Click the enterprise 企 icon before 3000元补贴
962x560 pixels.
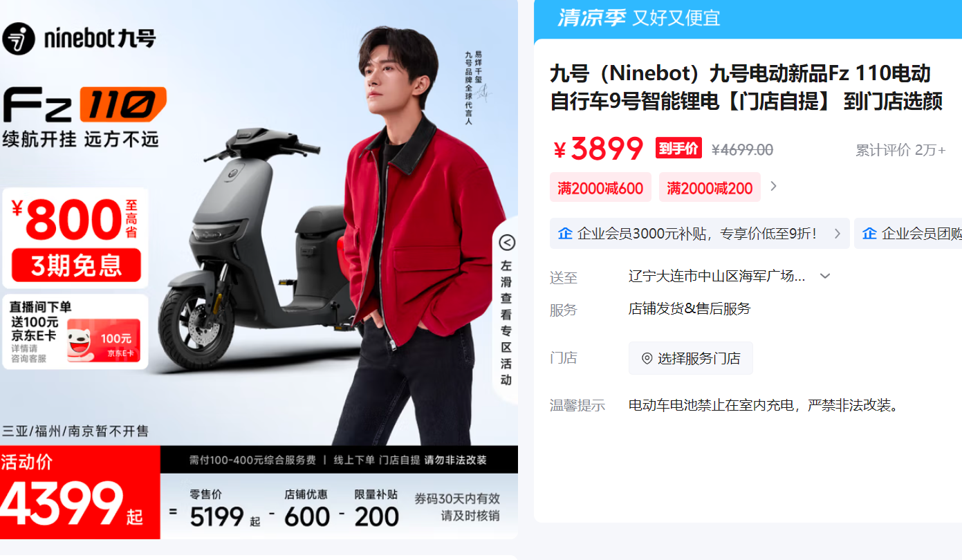point(565,234)
